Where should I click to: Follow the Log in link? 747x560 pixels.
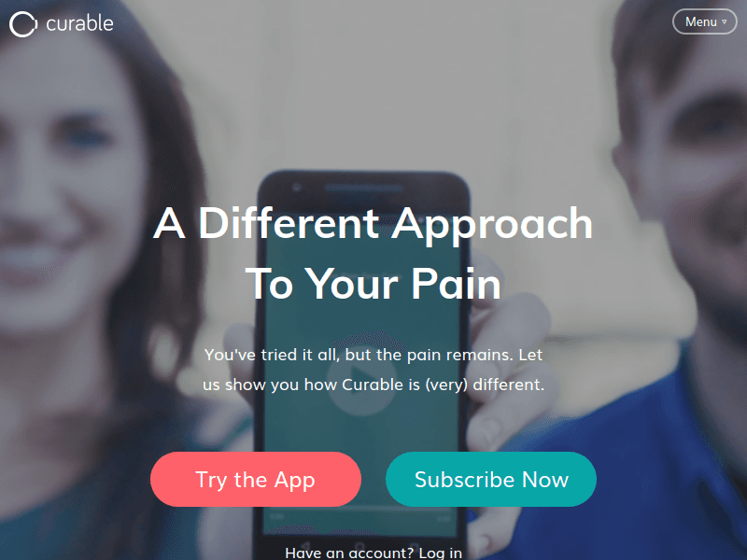click(x=440, y=553)
